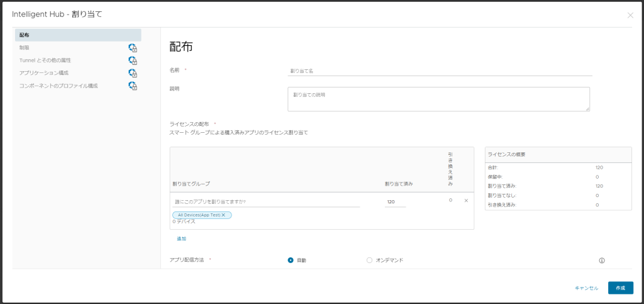The image size is (644, 304).
Task: Click the 保留中: row in license summary
Action: [x=558, y=177]
